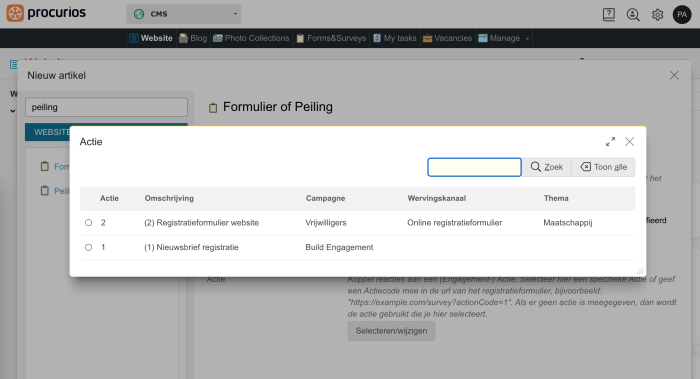Click the peiling search field

106,107
